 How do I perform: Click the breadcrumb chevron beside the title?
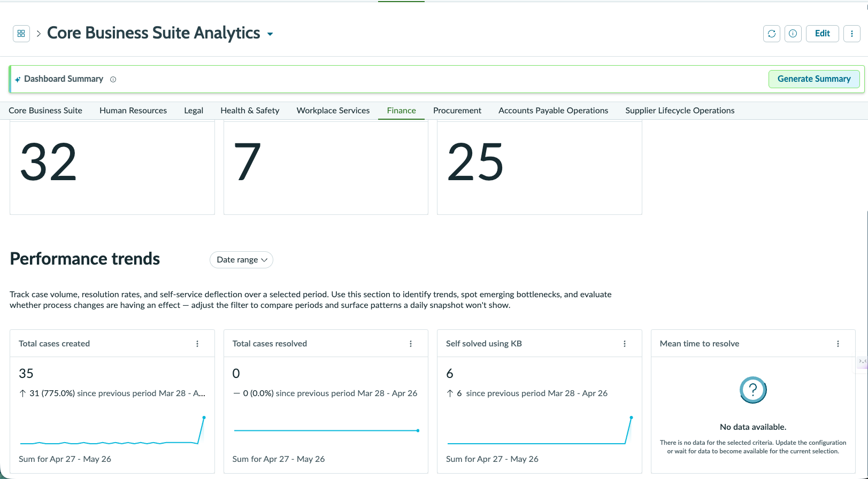[39, 34]
